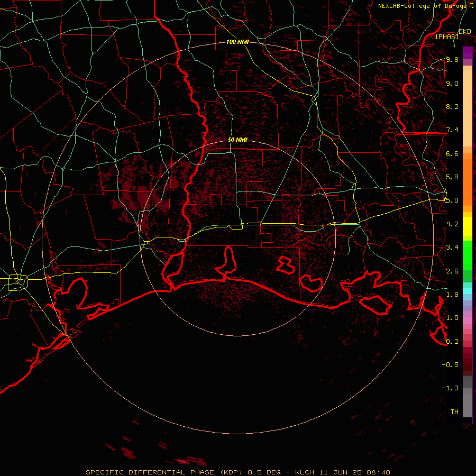The image size is (476, 476).
Task: Click the "08:40" timestamp in the caption
Action: [x=379, y=472]
